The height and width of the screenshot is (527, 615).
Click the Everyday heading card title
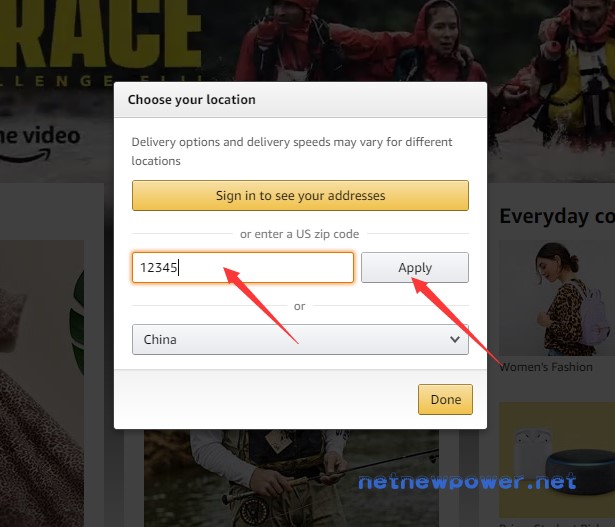coord(557,216)
